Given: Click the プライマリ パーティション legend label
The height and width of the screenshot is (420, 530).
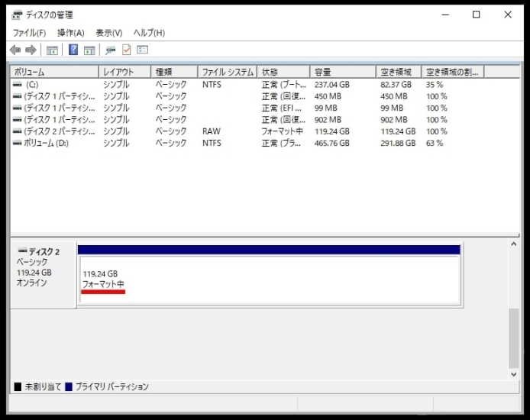Looking at the screenshot, I should coord(112,386).
